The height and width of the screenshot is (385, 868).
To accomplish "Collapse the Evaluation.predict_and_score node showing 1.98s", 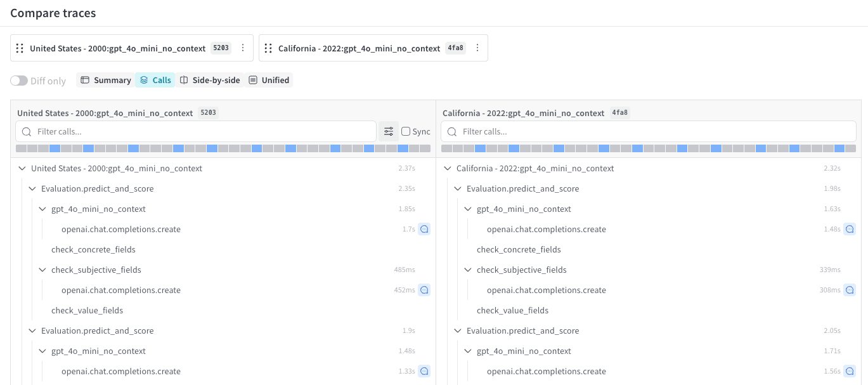I will click(x=458, y=189).
